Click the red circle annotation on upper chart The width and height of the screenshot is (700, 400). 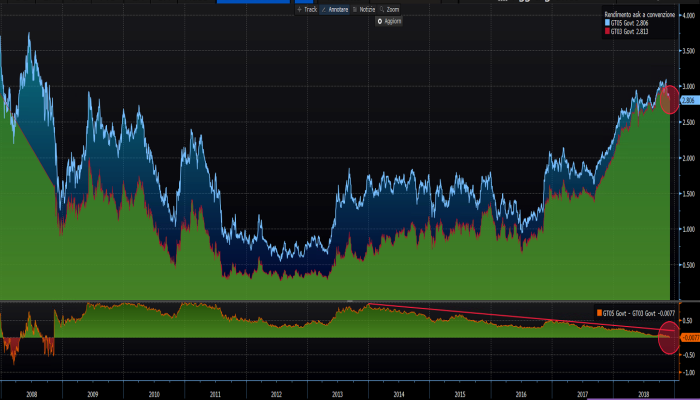668,99
